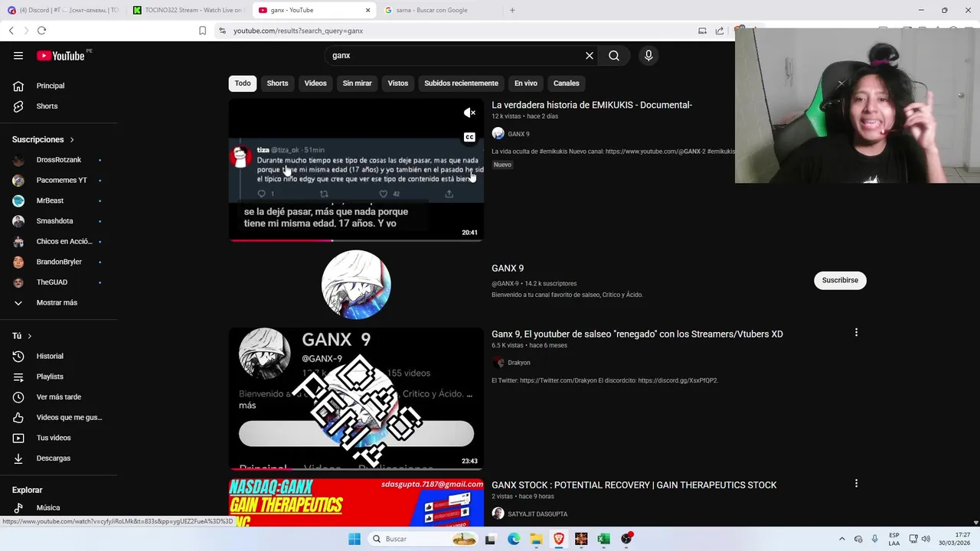Open more options for Ganx 9 youtuber video
This screenshot has width=980, height=551.
click(856, 333)
